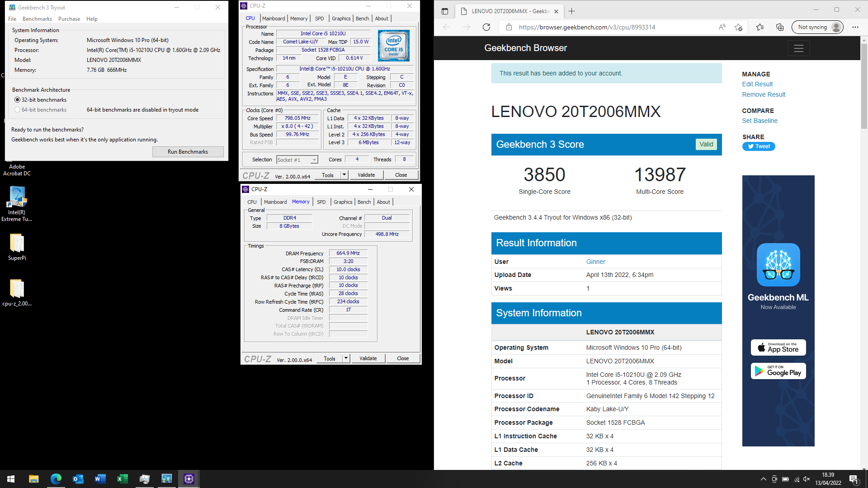Screen dimensions: 868x488
Task: Open Windows Start menu
Action: click(x=11, y=479)
